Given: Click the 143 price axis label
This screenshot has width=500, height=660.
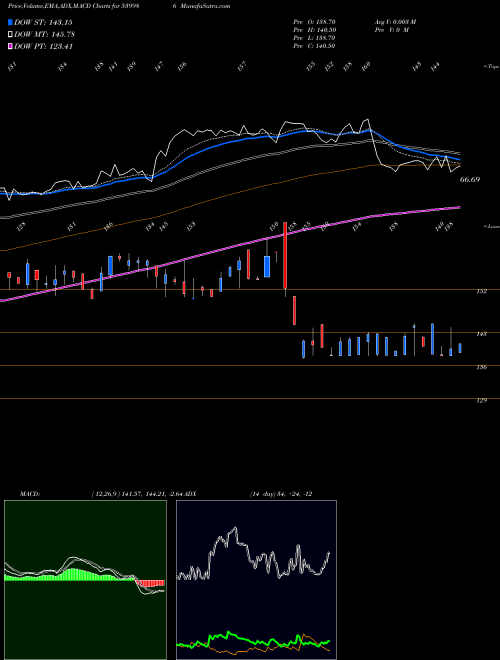Looking at the screenshot, I should click(x=482, y=334).
